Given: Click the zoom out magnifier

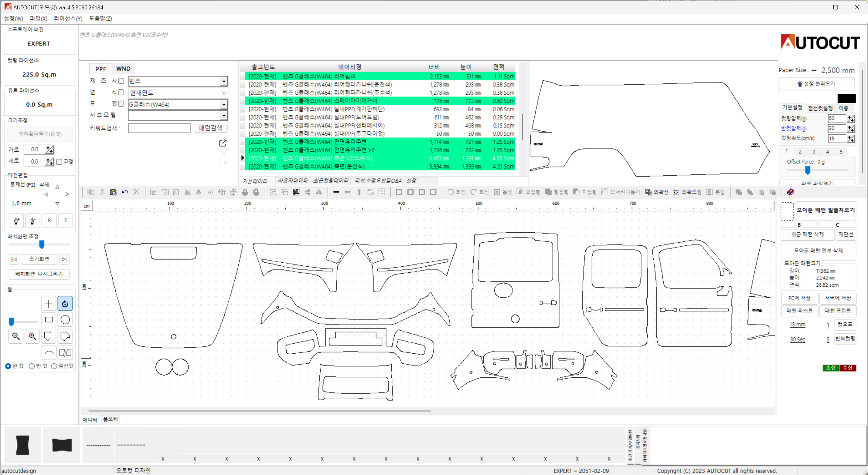Looking at the screenshot, I should (16, 336).
